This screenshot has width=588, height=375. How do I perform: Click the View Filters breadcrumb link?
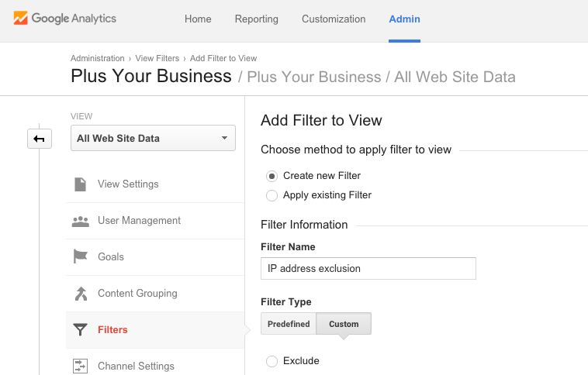click(x=157, y=58)
